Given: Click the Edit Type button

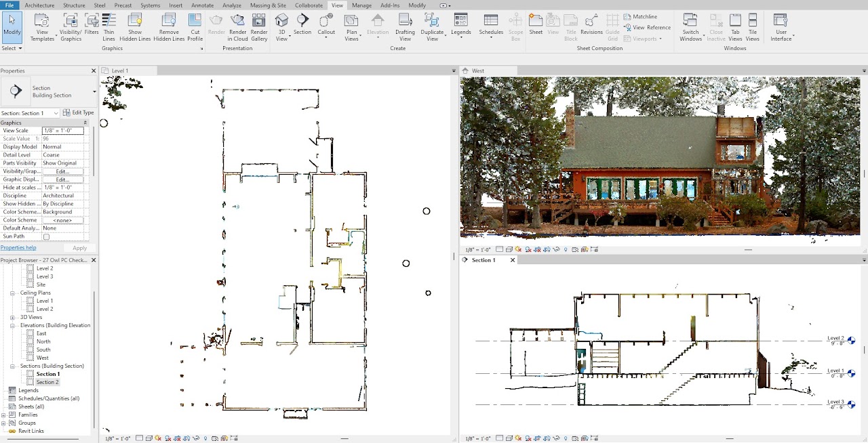Looking at the screenshot, I should (x=79, y=113).
